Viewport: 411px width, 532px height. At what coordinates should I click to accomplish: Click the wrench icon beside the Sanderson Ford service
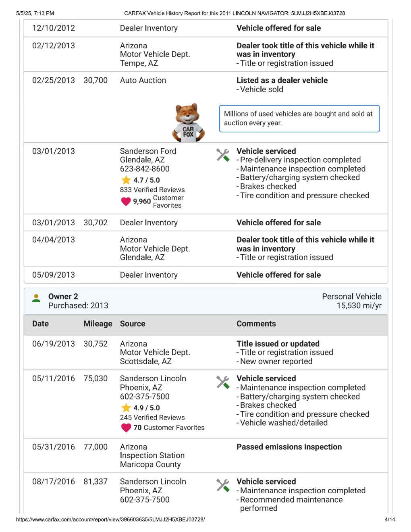click(222, 155)
